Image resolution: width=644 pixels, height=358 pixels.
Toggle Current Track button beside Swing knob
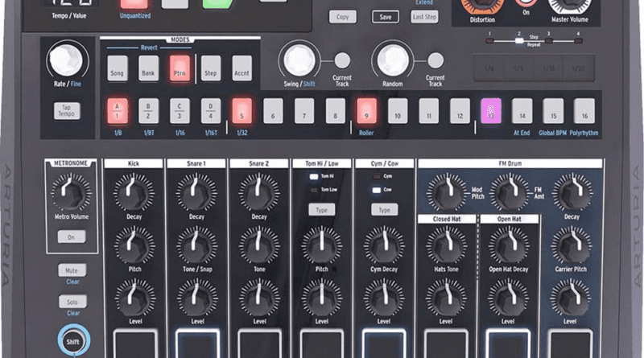[x=342, y=60]
